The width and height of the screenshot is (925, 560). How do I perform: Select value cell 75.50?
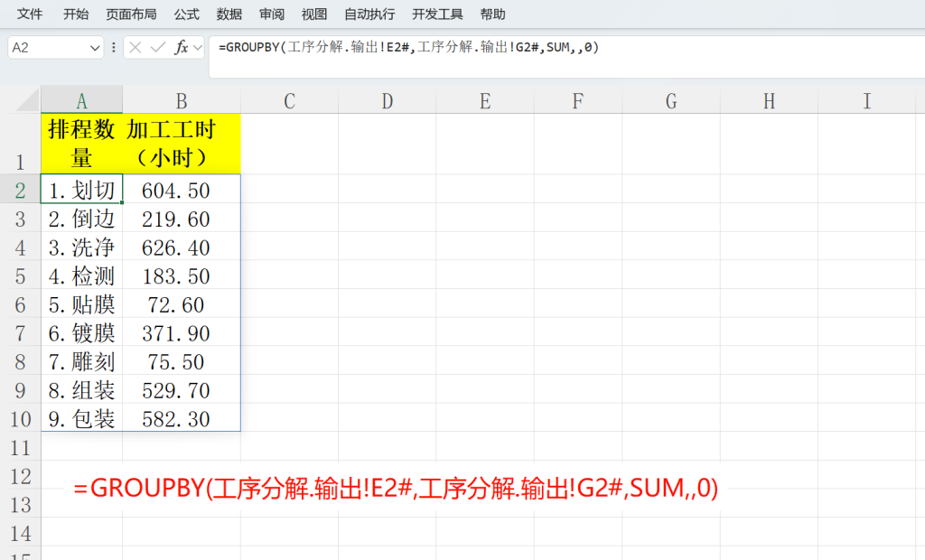point(182,360)
